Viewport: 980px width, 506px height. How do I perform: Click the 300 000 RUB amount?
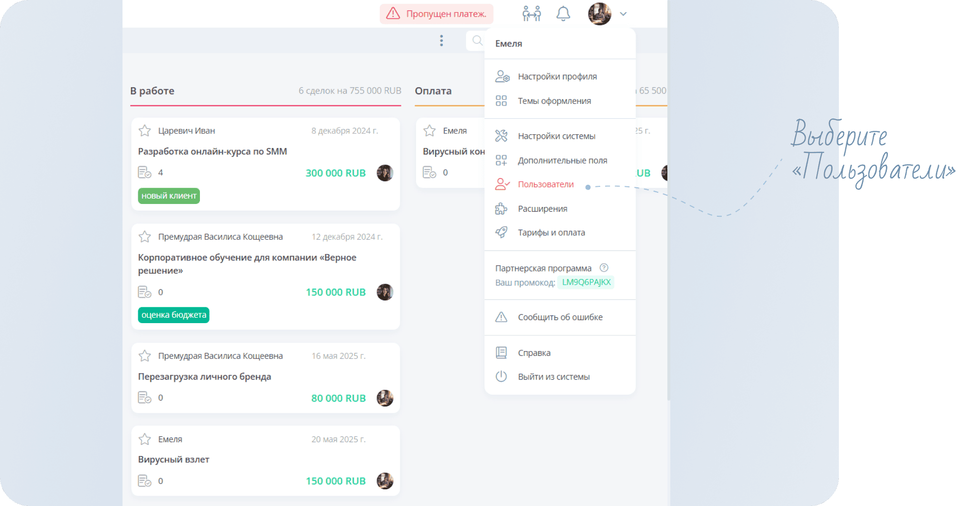pyautogui.click(x=336, y=173)
